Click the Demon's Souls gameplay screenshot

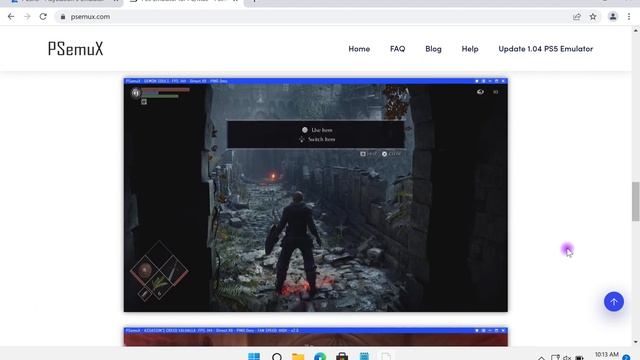[316, 195]
